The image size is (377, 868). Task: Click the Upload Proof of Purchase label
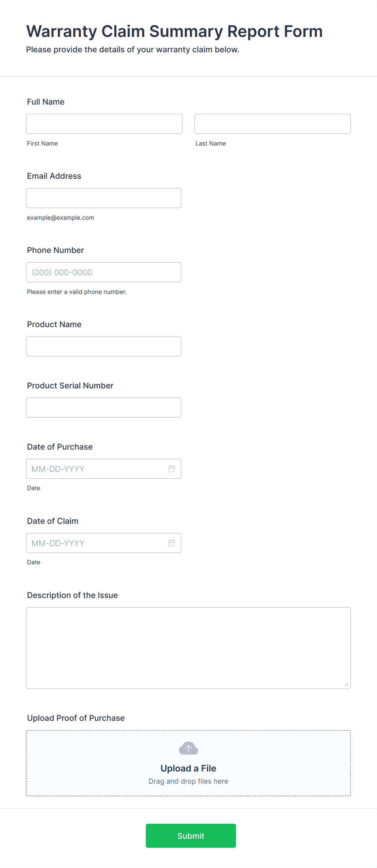coord(76,718)
